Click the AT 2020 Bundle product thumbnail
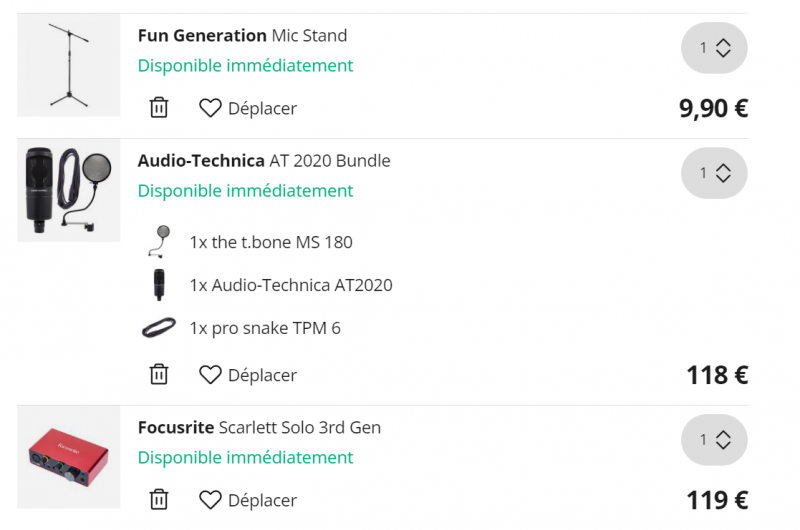Image resolution: width=800 pixels, height=530 pixels. (68, 190)
